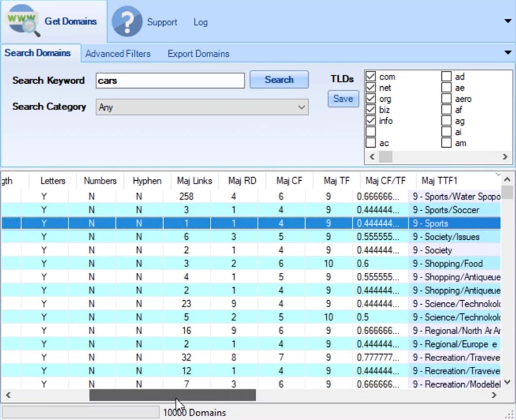
Task: Sort by the Maj TF column header
Action: click(336, 181)
